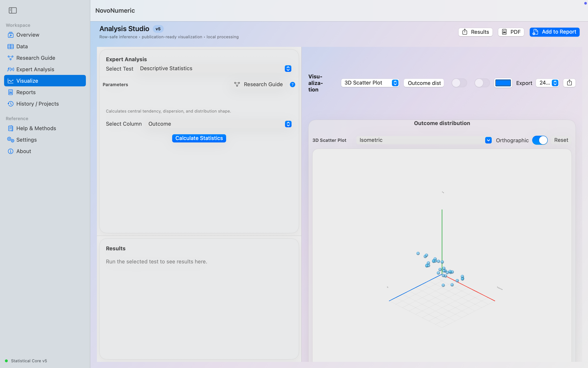Open the Export size dropdown
588x368 pixels.
coord(547,83)
